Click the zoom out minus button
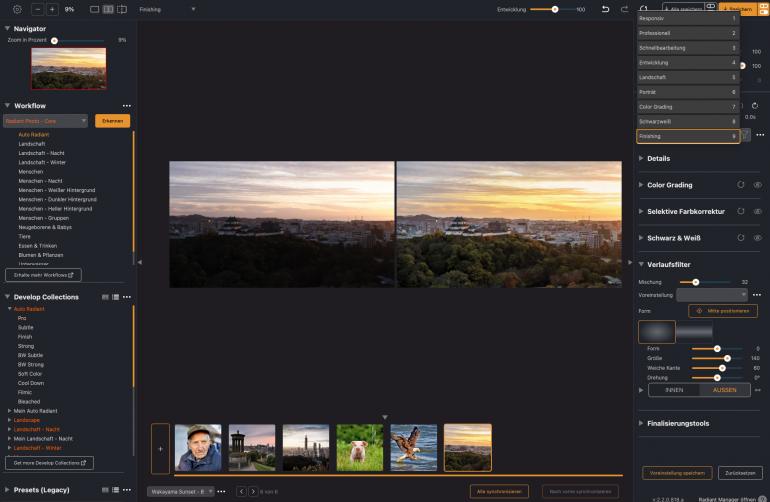 (38, 9)
